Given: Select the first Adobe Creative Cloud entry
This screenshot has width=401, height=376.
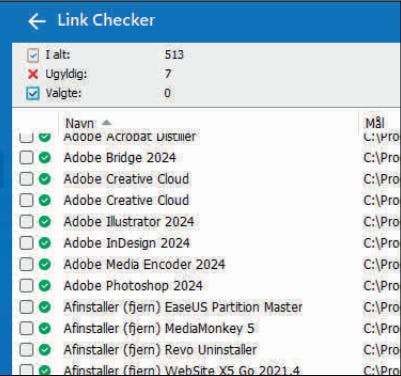Looking at the screenshot, I should [x=126, y=179].
